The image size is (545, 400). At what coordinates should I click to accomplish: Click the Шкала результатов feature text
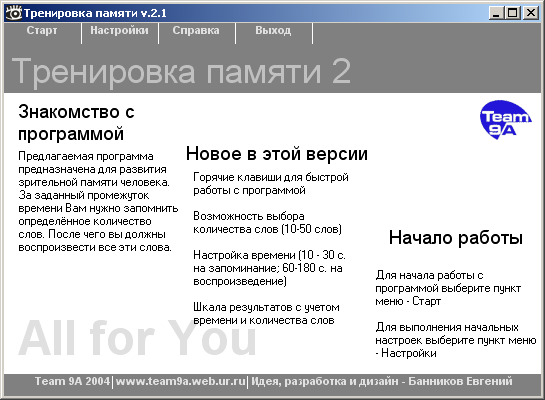266,313
